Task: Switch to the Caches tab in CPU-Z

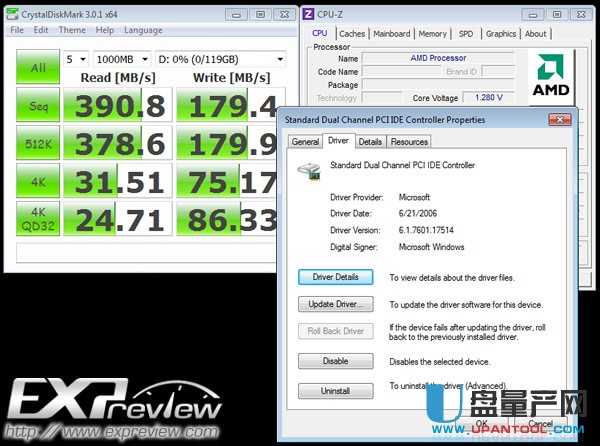Action: pyautogui.click(x=352, y=33)
